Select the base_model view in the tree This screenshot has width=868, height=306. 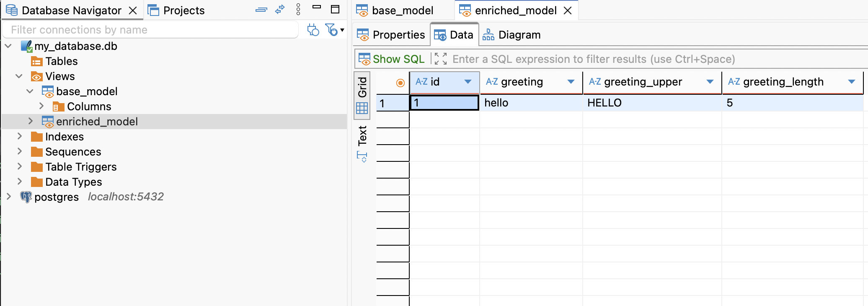(x=87, y=91)
